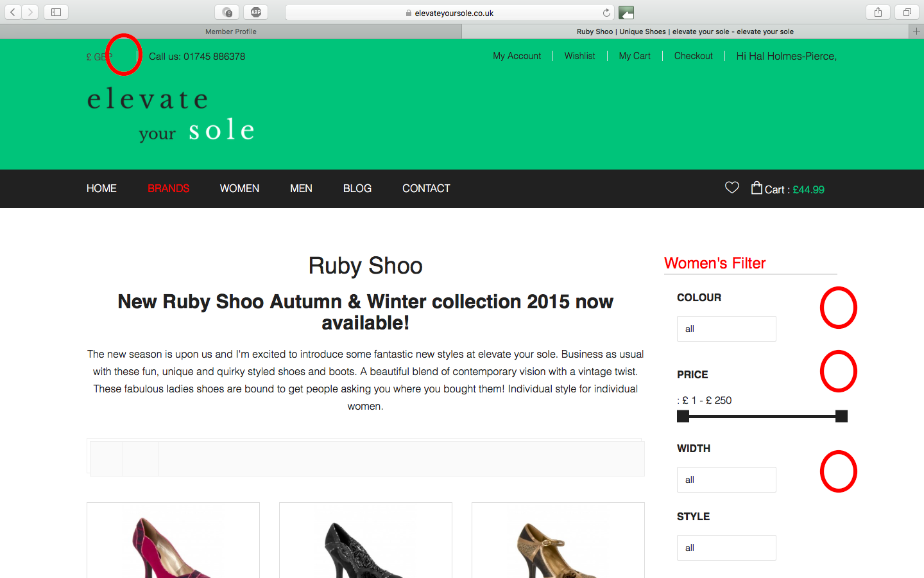Toggle the Safari sidebar button

click(x=56, y=12)
